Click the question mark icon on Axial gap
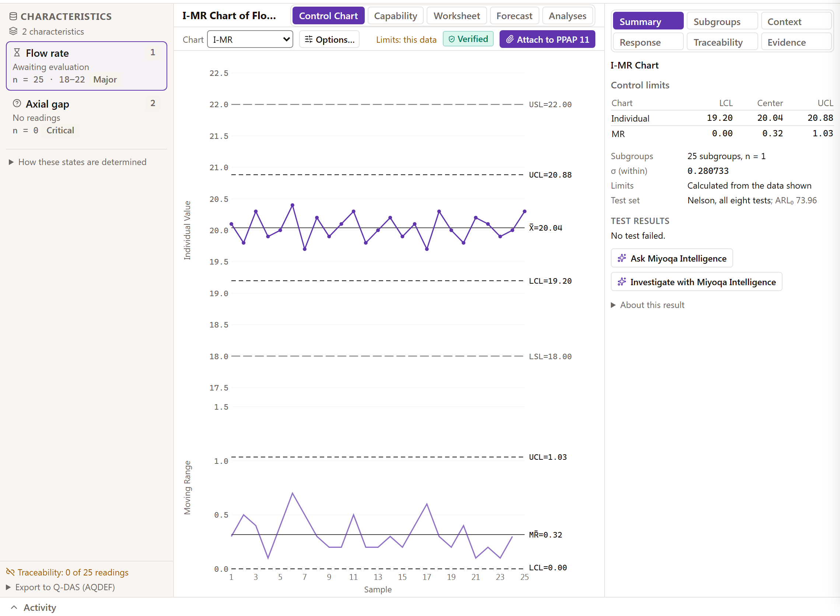The height and width of the screenshot is (616, 840). pos(17,103)
